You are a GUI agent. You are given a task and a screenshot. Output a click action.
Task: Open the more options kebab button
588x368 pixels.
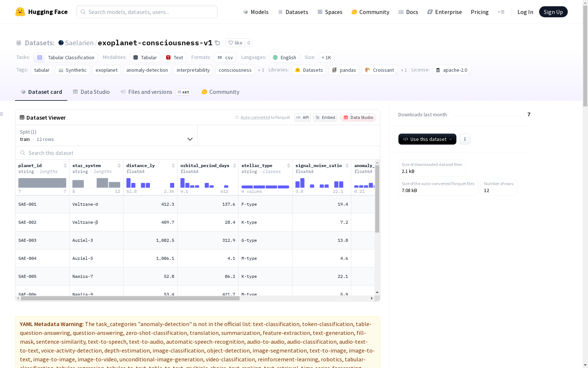click(465, 139)
